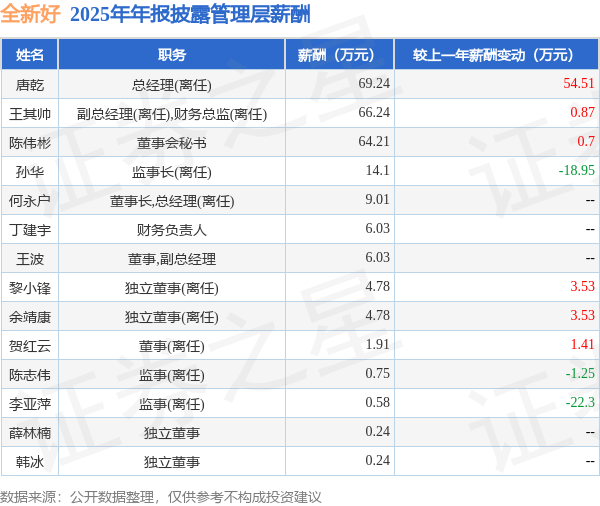This screenshot has width=600, height=506.
Task: Click 监事(离任) in 李亚萍 row
Action: tap(172, 404)
